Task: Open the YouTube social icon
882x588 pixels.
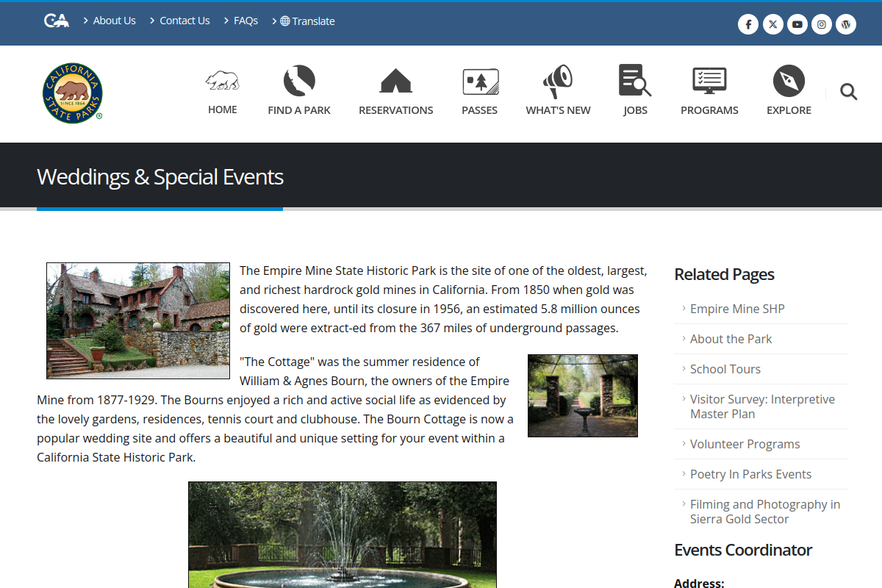Action: click(797, 24)
